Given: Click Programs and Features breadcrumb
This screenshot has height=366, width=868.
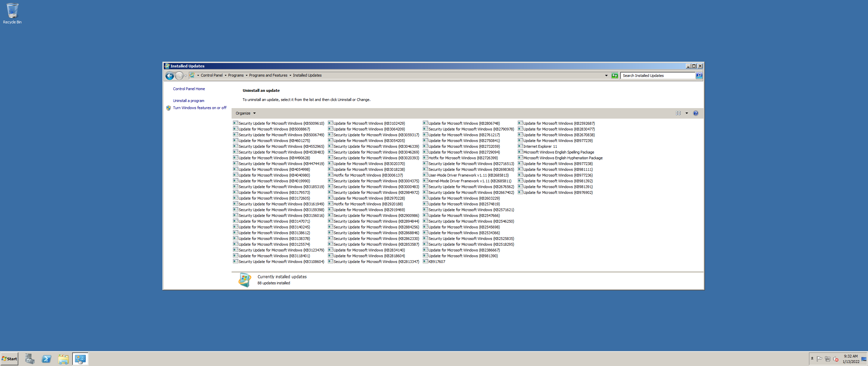Looking at the screenshot, I should [268, 75].
